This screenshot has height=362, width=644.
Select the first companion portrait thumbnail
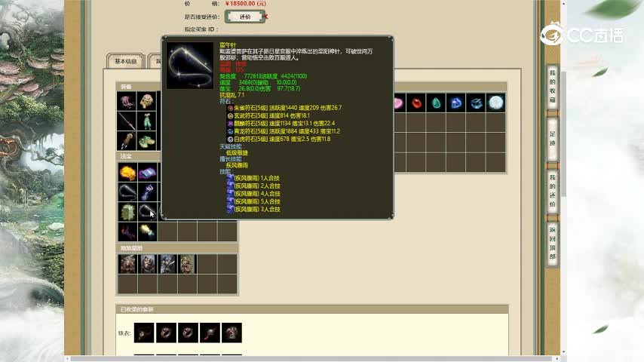point(127,264)
